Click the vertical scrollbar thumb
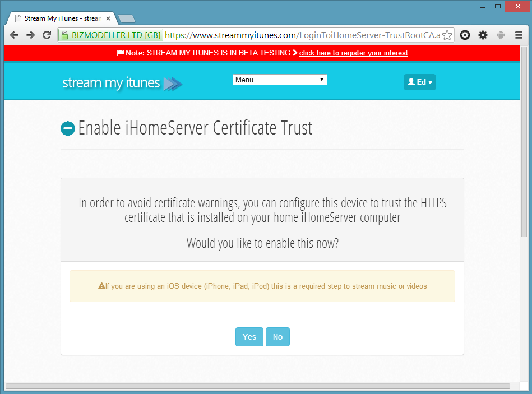This screenshot has height=394, width=532. pyautogui.click(x=524, y=142)
